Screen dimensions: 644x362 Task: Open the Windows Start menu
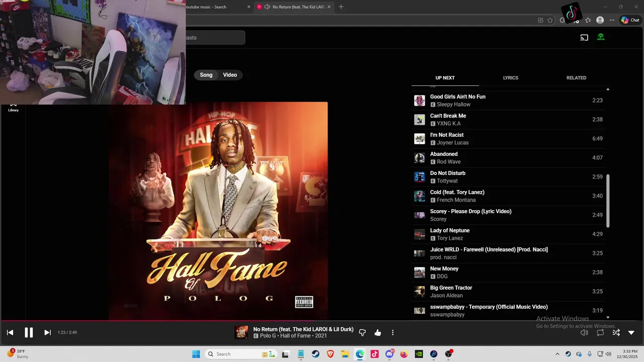tap(196, 354)
